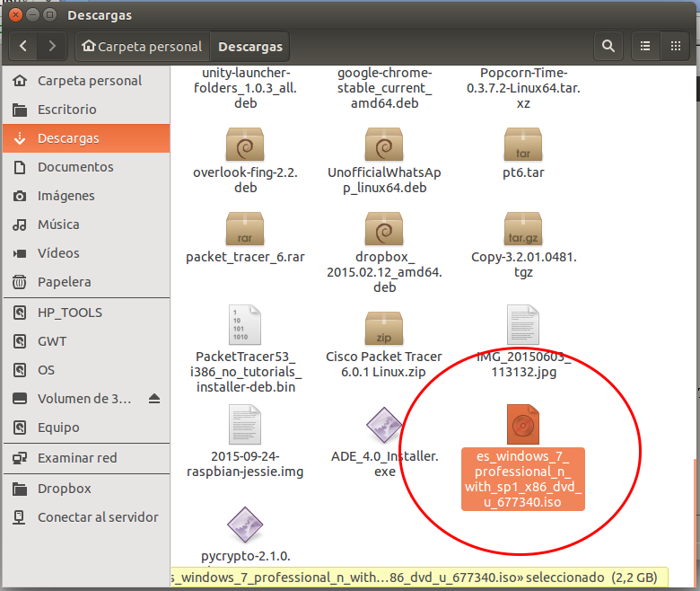Viewport: 700px width, 591px height.
Task: Open Imágenes in sidebar
Action: point(86,196)
